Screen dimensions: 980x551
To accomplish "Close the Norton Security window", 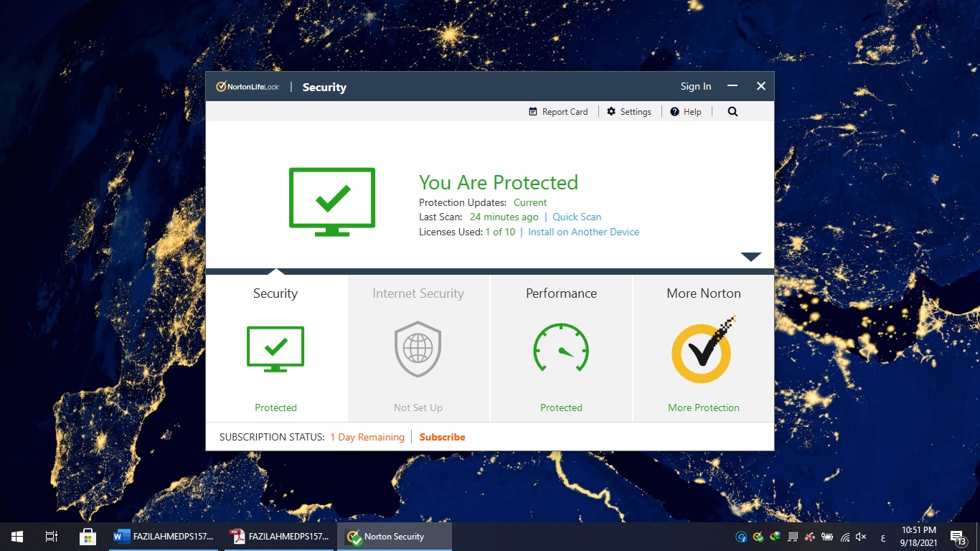I will point(761,86).
